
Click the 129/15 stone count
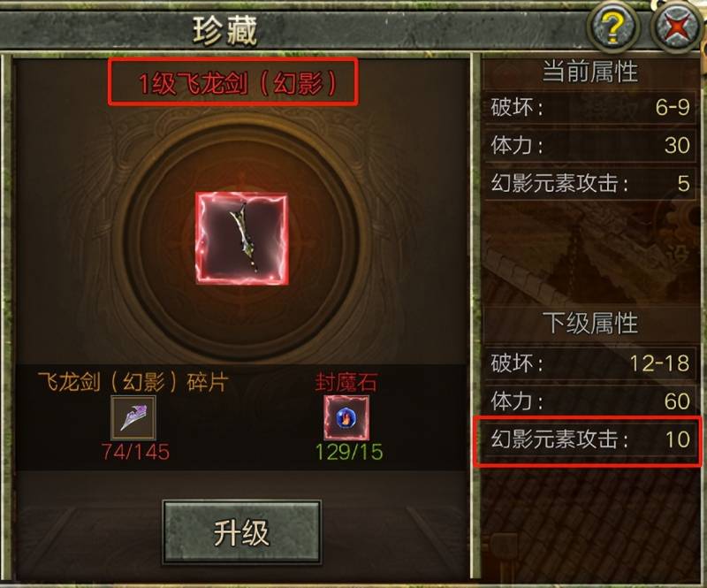348,452
